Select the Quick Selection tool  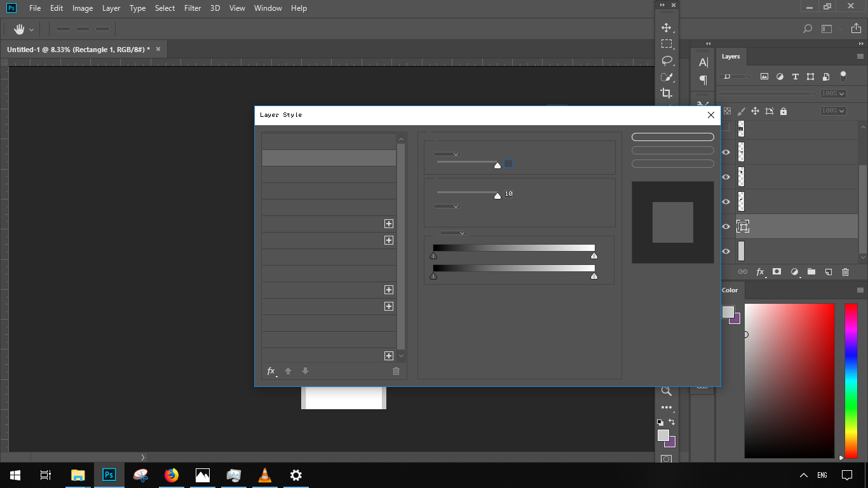coord(667,77)
